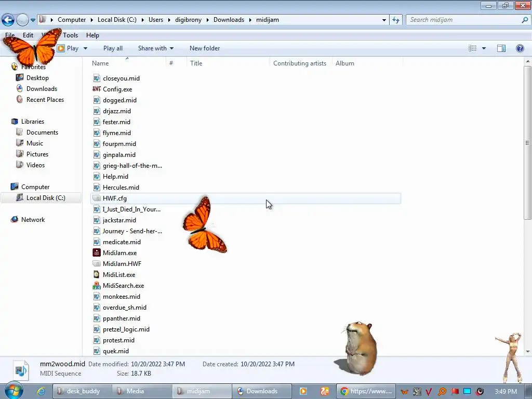
Task: Select the Music library icon
Action: (20, 143)
